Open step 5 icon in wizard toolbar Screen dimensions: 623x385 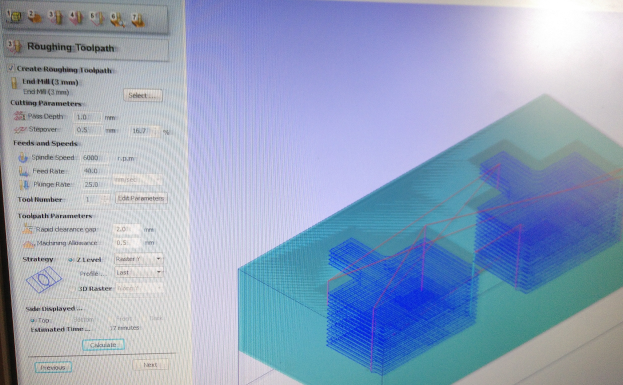click(97, 18)
